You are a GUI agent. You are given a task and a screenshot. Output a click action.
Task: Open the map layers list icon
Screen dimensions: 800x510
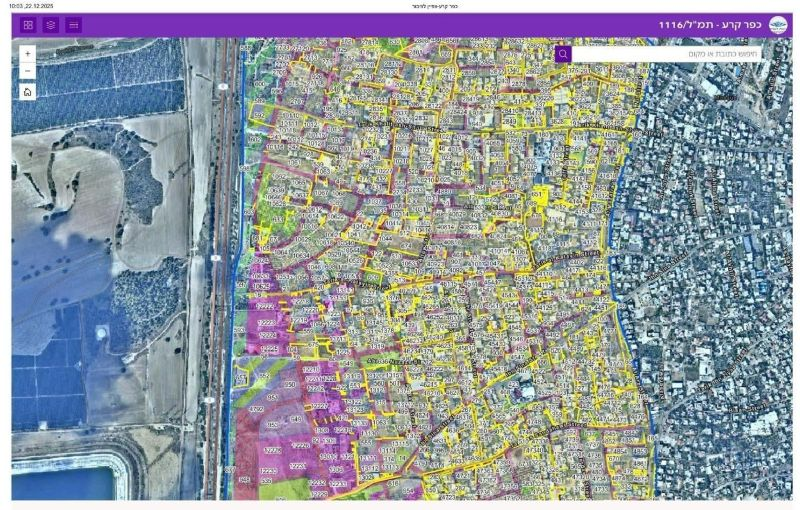click(x=51, y=25)
